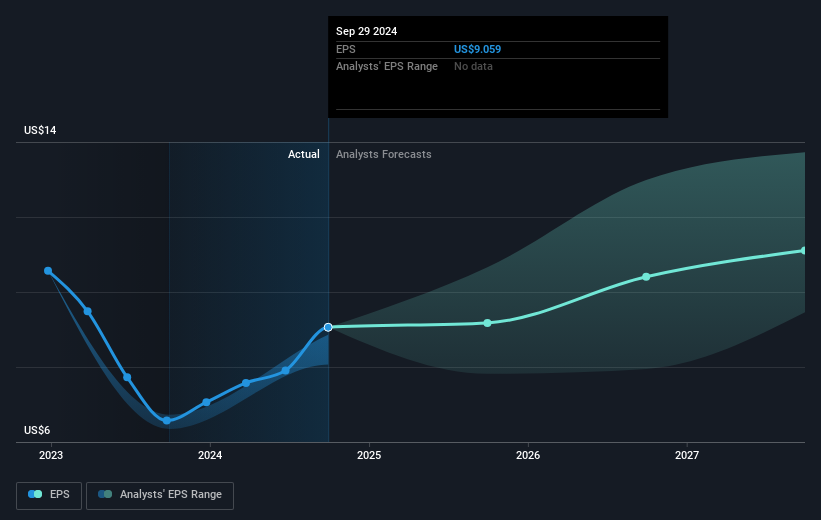This screenshot has width=821, height=520.
Task: Click the 2026 x-axis label
Action: 528,456
